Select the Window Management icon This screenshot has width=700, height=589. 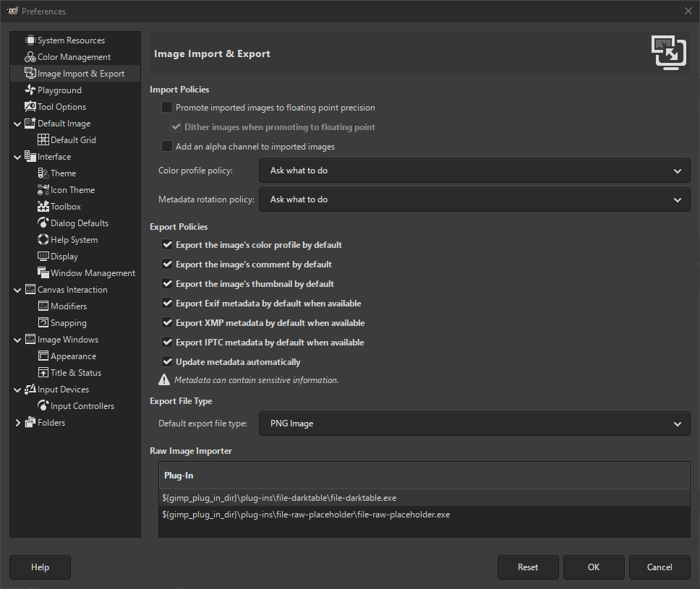tap(45, 272)
